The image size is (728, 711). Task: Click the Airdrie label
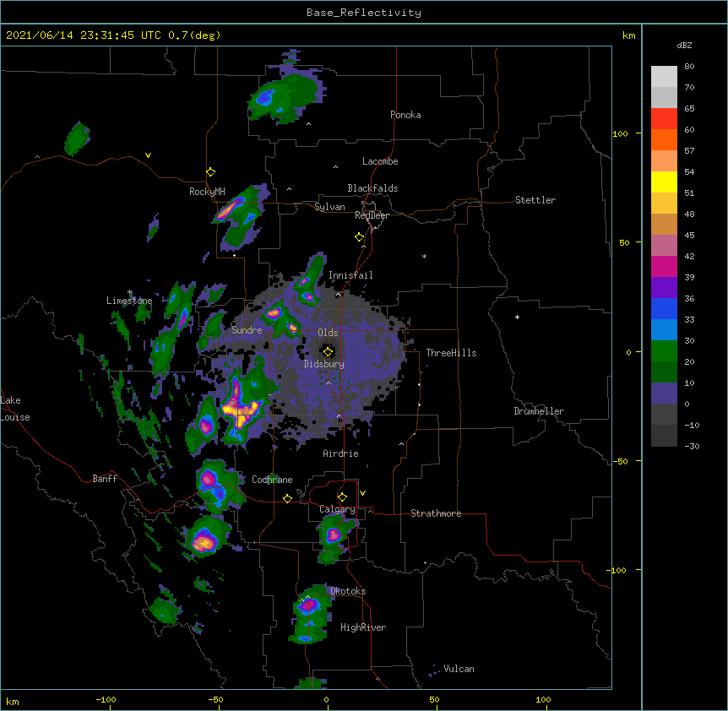point(341,453)
